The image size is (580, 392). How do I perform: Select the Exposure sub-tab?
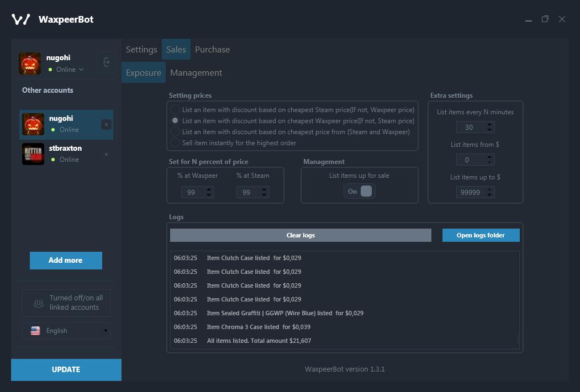click(x=144, y=72)
